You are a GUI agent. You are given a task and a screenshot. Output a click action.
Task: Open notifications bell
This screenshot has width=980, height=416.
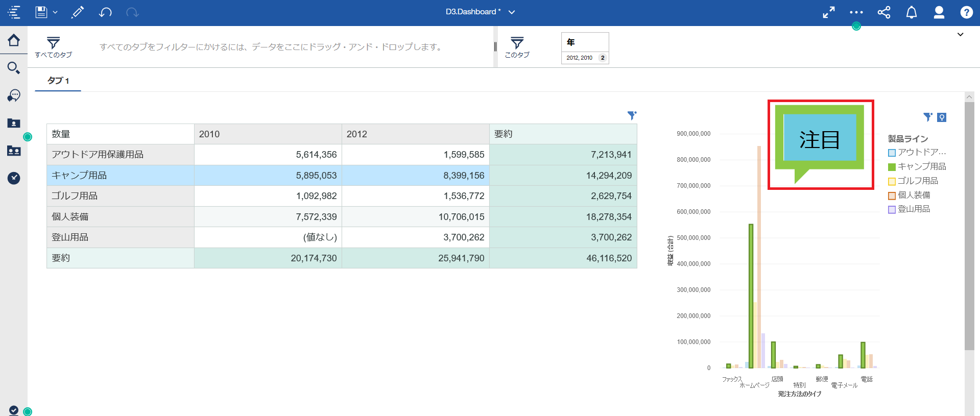click(911, 12)
